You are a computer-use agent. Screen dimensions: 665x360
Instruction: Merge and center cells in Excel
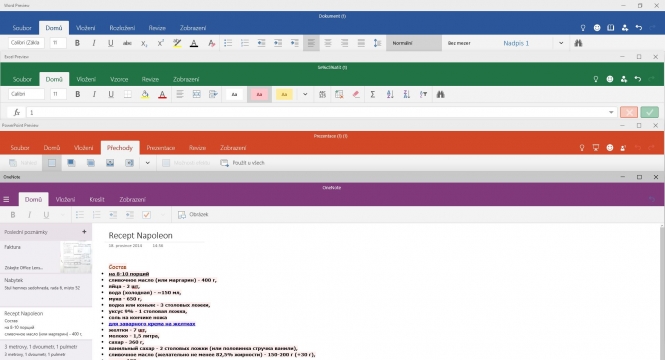(x=196, y=95)
